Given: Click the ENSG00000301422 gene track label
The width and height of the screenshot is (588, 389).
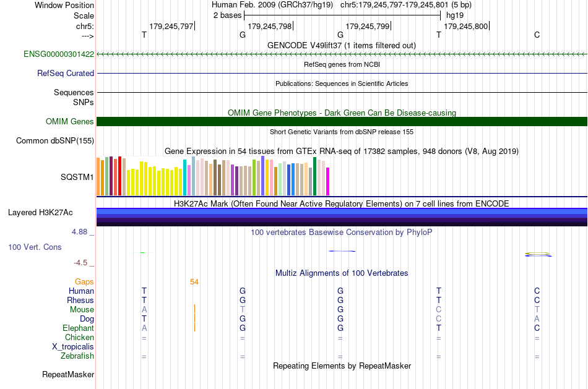Looking at the screenshot, I should (59, 54).
